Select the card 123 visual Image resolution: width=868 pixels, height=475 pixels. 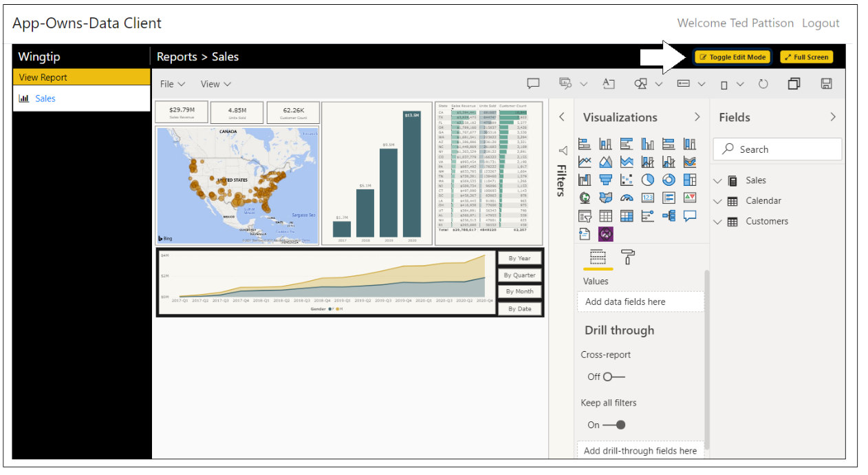[647, 198]
